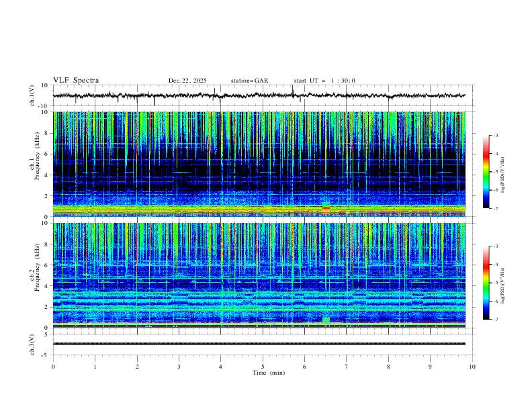Screen dimensions: 532x411
Task: Click green patch near 6.5 min in ch.2 spectrogram
Action: (x=326, y=320)
